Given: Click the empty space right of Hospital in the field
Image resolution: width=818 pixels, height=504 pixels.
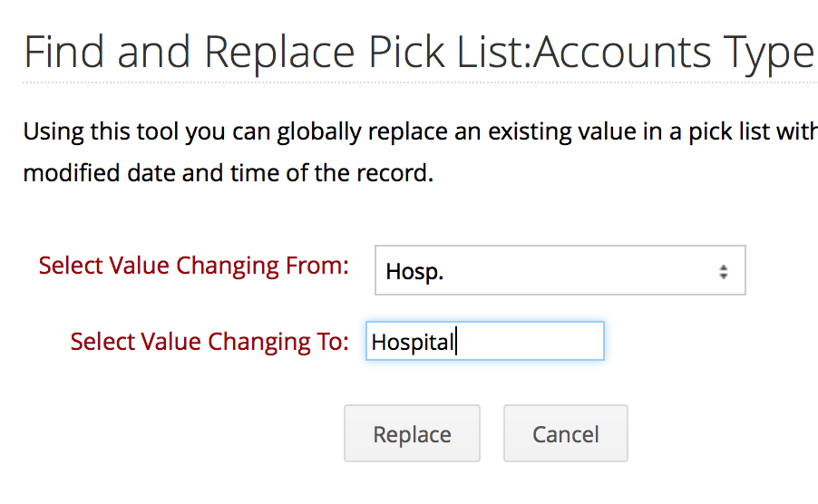Looking at the screenshot, I should 530,342.
